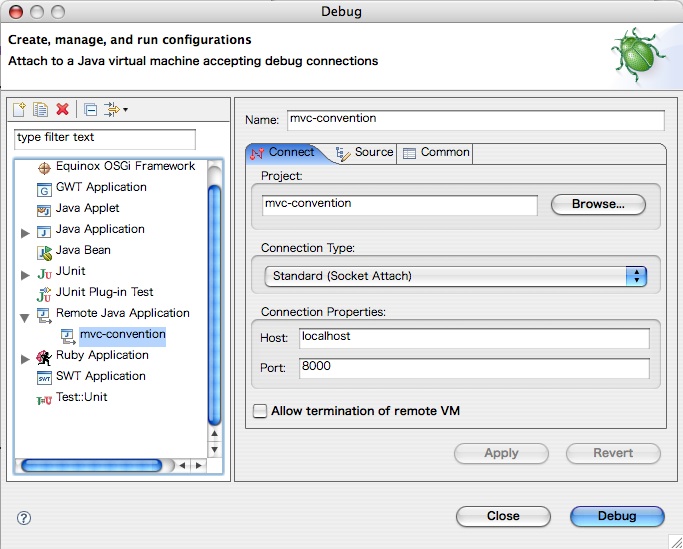Delete selected configuration with red X icon
The width and height of the screenshot is (683, 549).
62,109
